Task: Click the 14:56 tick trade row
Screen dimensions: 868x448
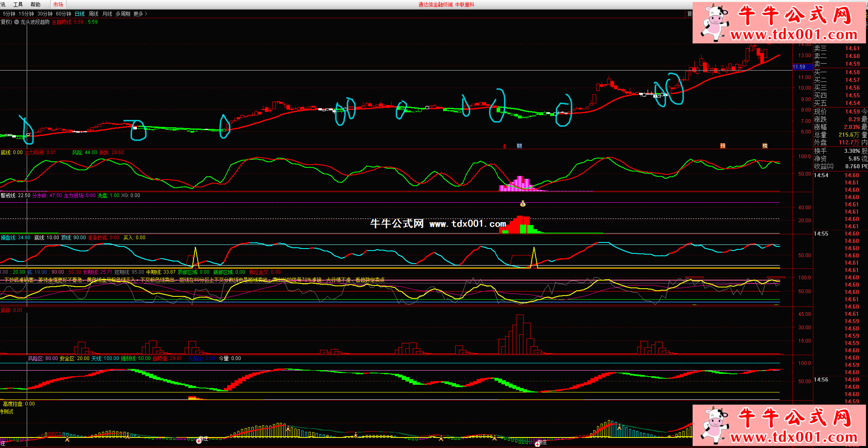Action: [x=836, y=379]
